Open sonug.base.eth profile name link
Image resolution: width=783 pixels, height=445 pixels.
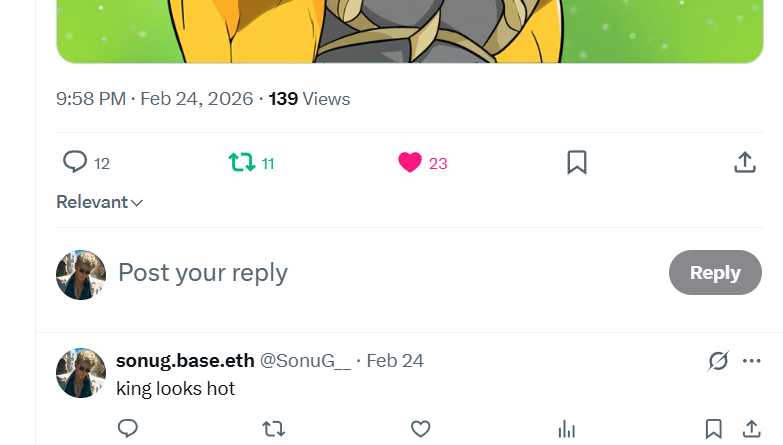[x=185, y=361]
